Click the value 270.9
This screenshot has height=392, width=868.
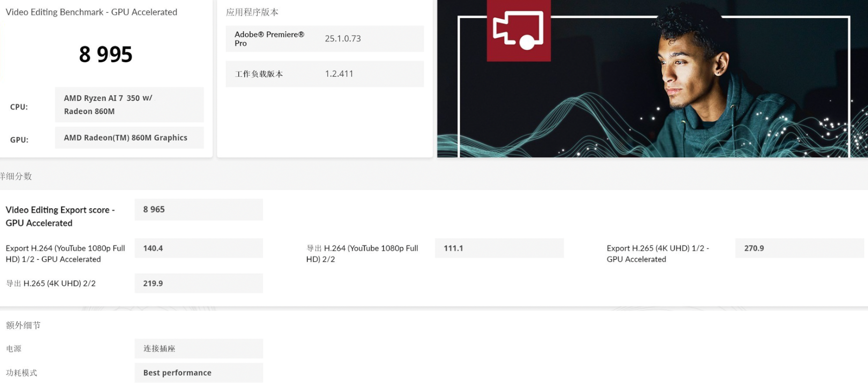800,248
